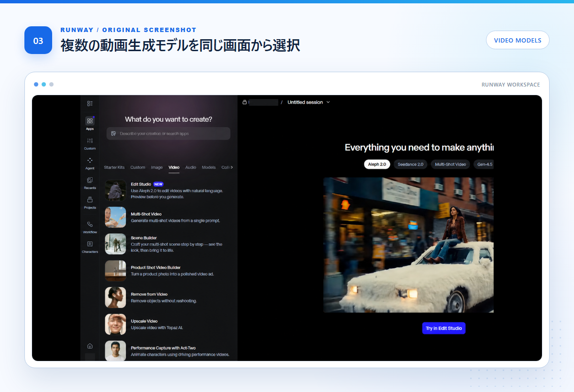Viewport: 574px width, 392px height.
Task: Open the Upscale Video app thumbnail
Action: 115,324
